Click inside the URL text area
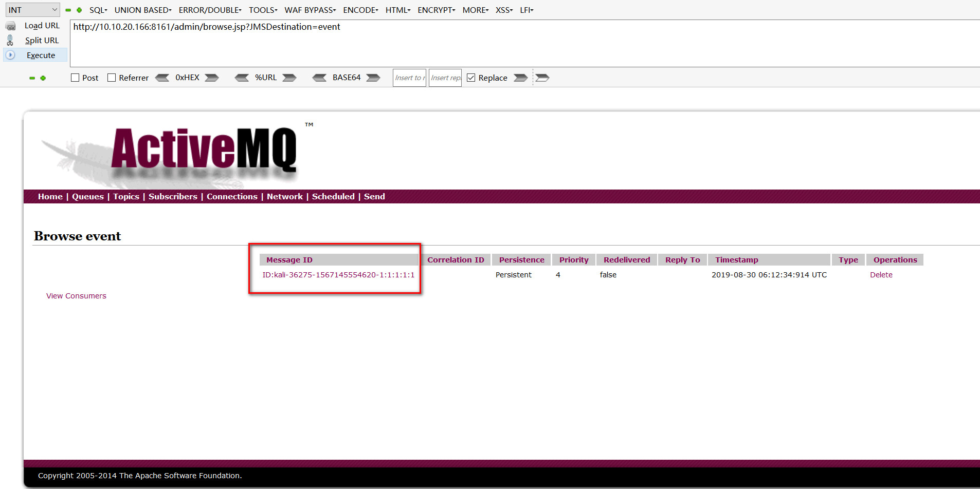This screenshot has height=489, width=980. point(524,43)
